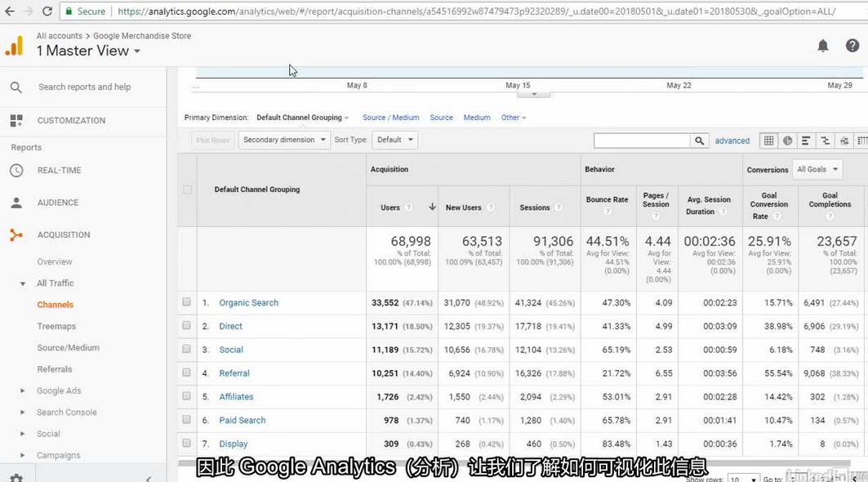Open the Sort Type Default dropdown
Viewport: 868px width, 482px height.
coord(394,140)
